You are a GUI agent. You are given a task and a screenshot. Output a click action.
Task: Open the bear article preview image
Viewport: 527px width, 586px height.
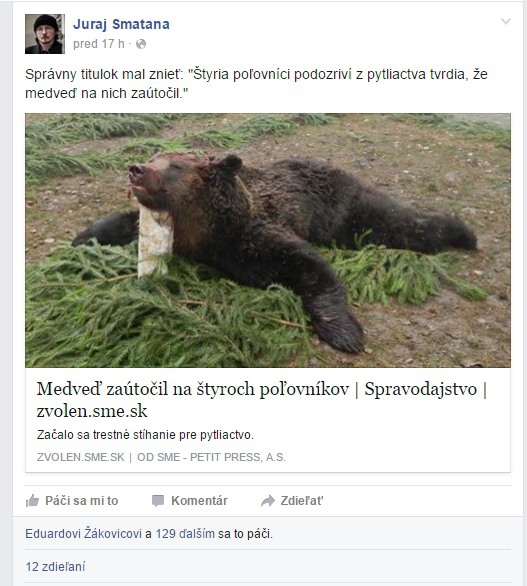click(268, 240)
